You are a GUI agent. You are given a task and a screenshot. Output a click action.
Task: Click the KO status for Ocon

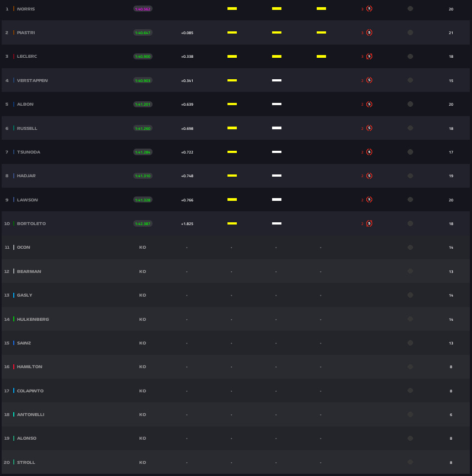(x=143, y=248)
